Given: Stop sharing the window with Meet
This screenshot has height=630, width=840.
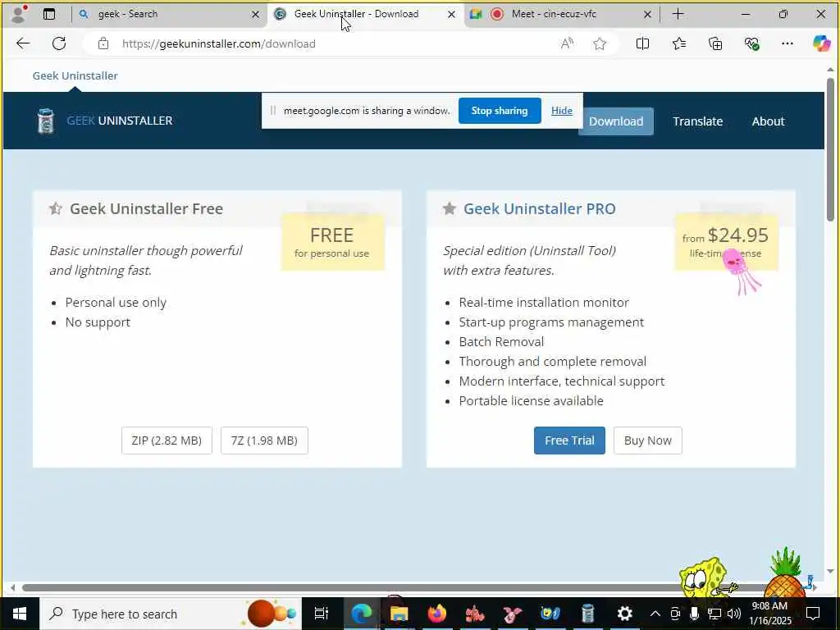Looking at the screenshot, I should (x=500, y=111).
